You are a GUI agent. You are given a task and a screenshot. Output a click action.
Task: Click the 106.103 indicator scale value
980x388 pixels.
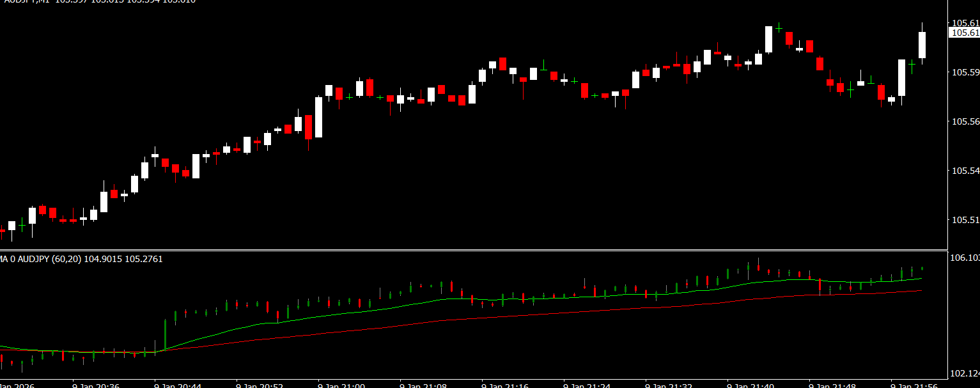coord(965,258)
